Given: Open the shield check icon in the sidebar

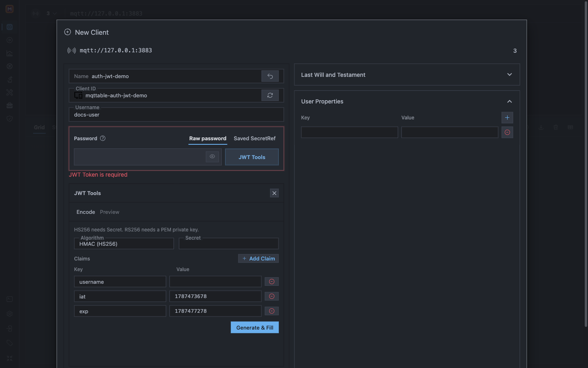Looking at the screenshot, I should point(9,119).
